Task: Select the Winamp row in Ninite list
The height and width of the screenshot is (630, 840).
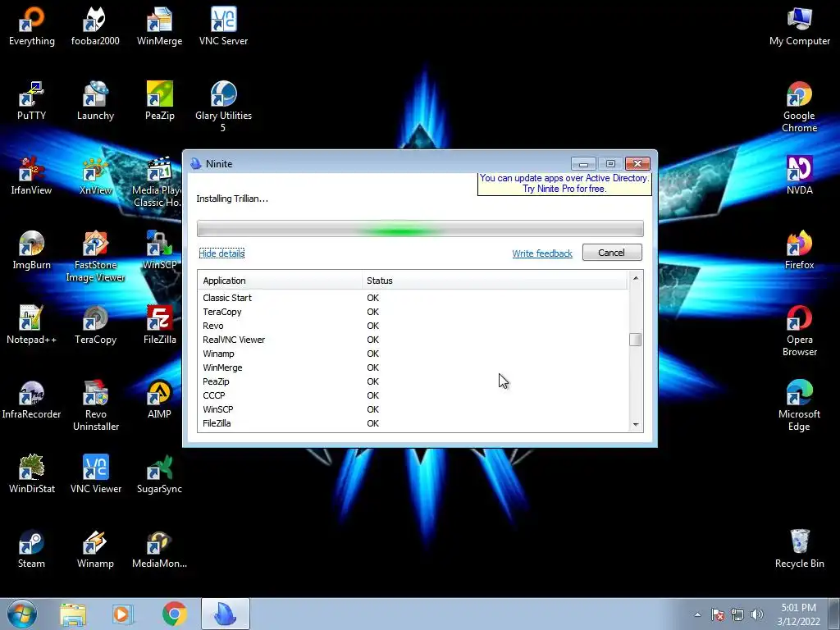Action: (x=413, y=354)
